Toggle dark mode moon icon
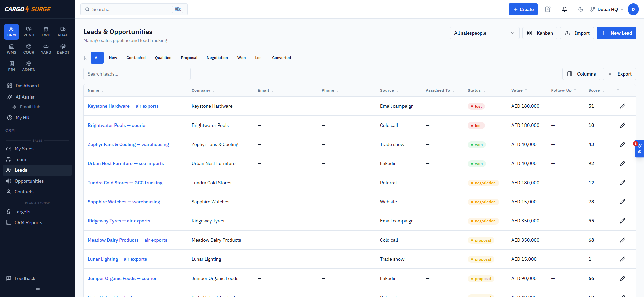 581,9
